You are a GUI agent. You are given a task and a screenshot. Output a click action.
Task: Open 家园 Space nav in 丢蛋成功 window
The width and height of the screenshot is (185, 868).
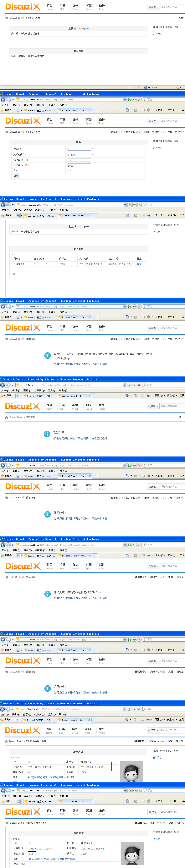pos(89,661)
